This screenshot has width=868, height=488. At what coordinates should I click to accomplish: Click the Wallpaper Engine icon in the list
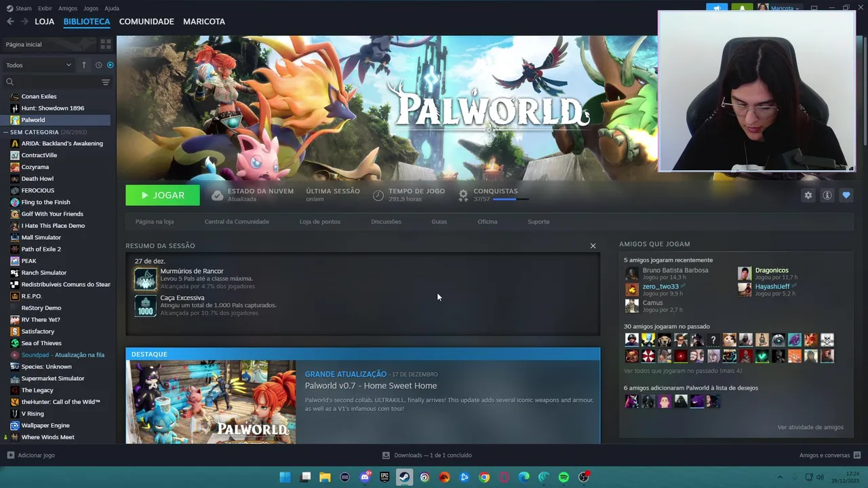[15, 425]
